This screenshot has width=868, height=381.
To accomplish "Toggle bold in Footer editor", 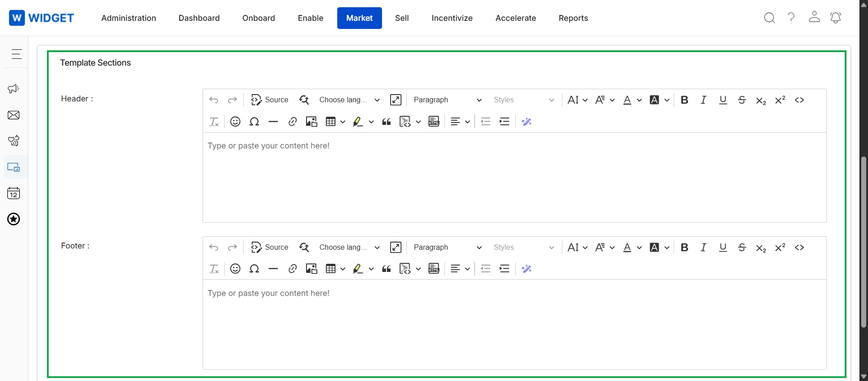I will pyautogui.click(x=684, y=248).
